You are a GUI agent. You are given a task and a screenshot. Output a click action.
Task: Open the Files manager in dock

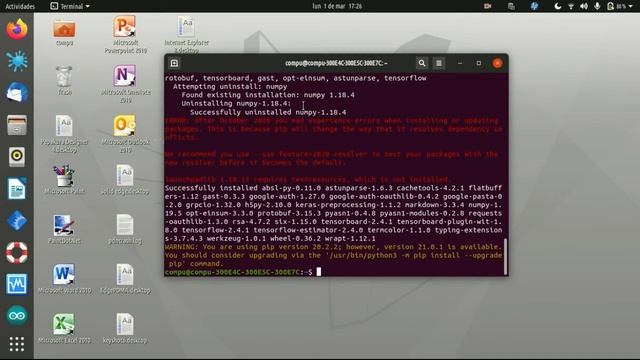pyautogui.click(x=17, y=125)
